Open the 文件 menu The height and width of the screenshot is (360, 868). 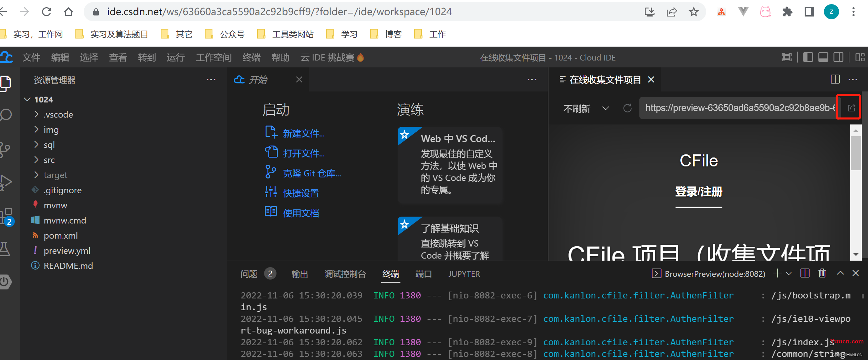click(x=31, y=57)
